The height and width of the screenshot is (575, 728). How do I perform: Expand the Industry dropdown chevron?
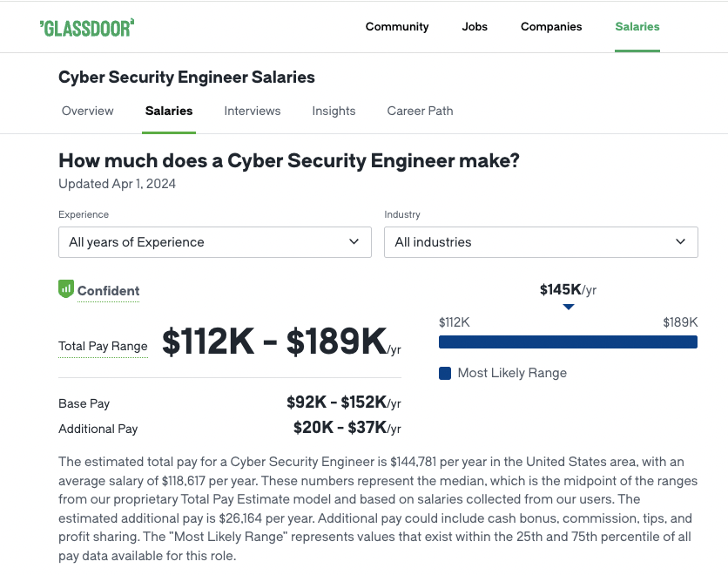(x=680, y=241)
